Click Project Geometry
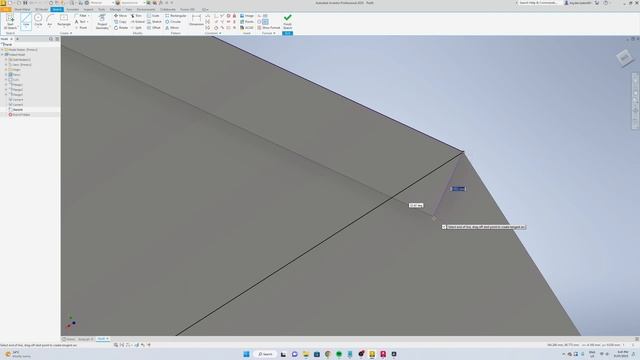 pos(102,22)
